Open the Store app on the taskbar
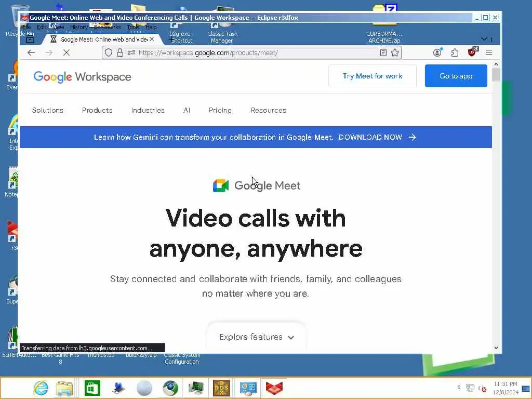The height and width of the screenshot is (399, 532). (92, 388)
